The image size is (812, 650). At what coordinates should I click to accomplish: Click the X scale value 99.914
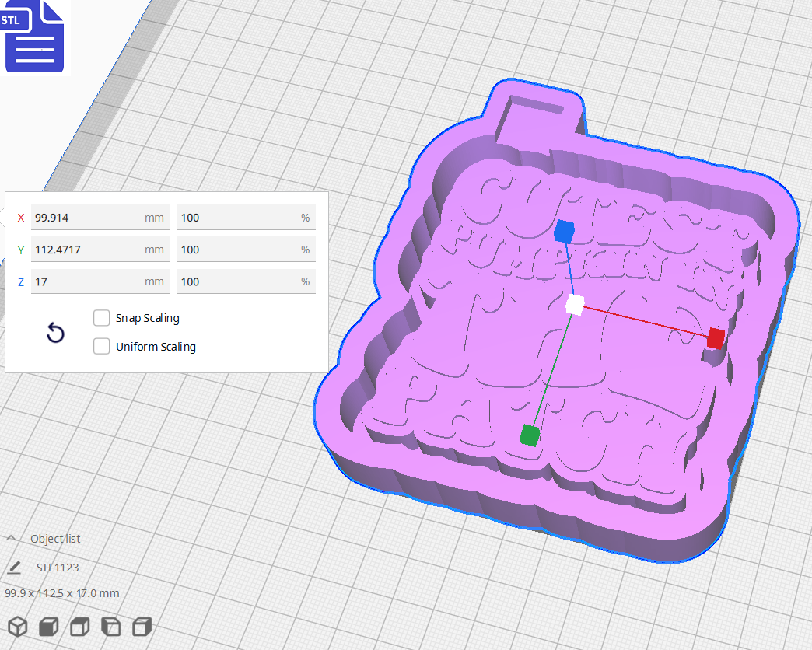point(100,218)
